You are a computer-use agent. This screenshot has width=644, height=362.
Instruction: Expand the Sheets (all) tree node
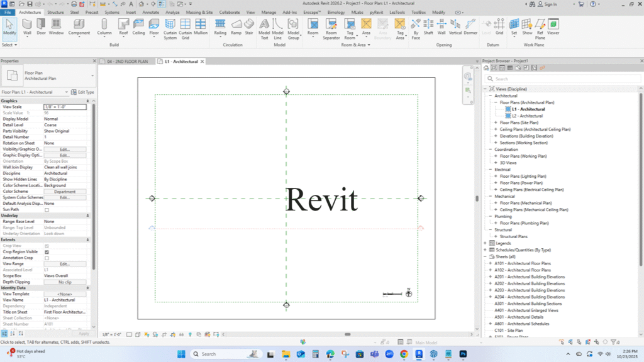tap(485, 256)
